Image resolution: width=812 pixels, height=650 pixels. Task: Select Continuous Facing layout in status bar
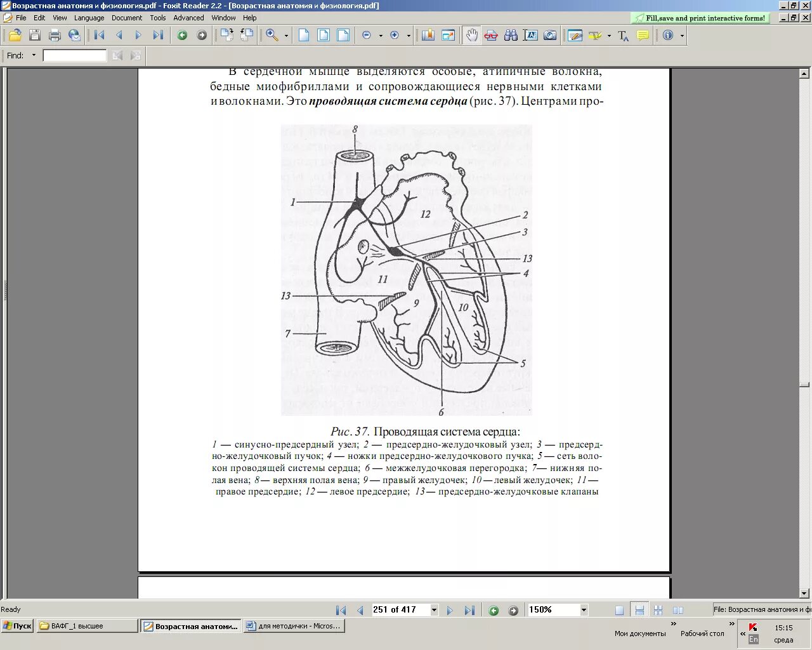pos(678,610)
